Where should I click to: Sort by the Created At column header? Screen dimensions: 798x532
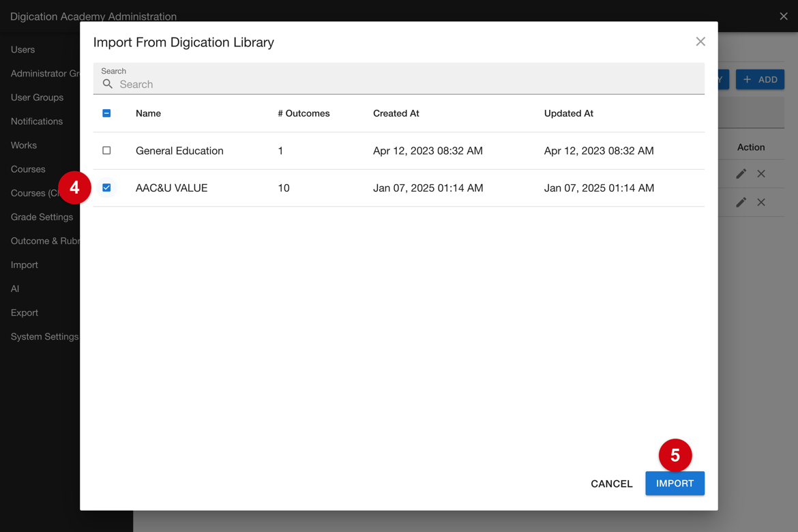pos(396,113)
